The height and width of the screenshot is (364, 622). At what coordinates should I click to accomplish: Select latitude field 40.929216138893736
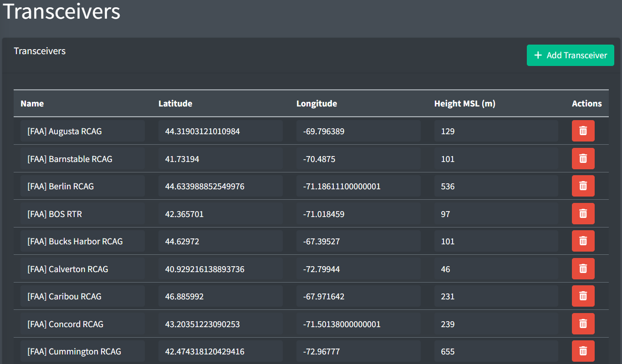click(220, 269)
